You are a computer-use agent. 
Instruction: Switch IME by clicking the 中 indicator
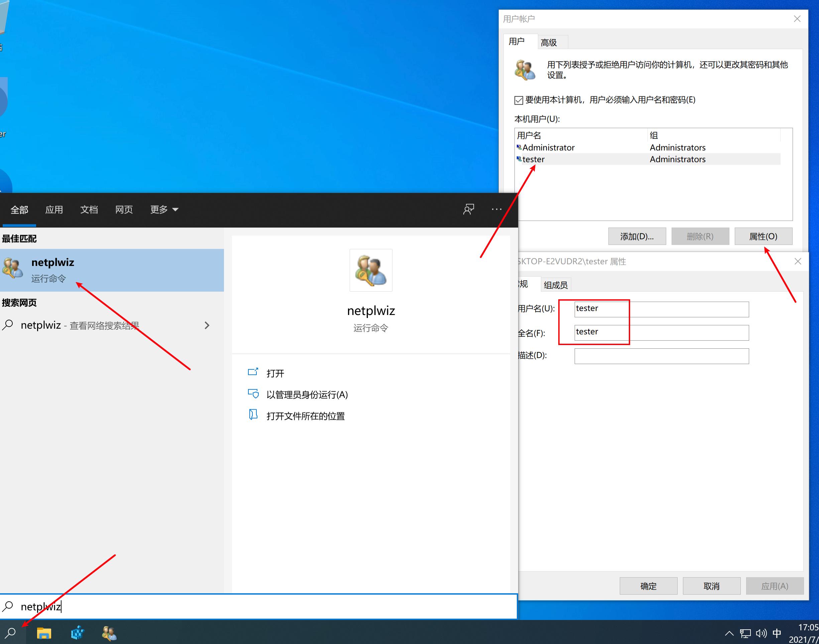777,633
